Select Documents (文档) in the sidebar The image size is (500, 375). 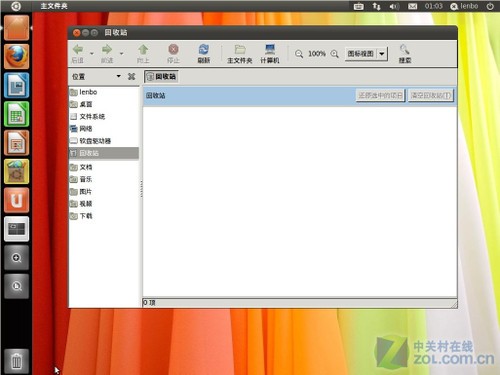(104, 167)
